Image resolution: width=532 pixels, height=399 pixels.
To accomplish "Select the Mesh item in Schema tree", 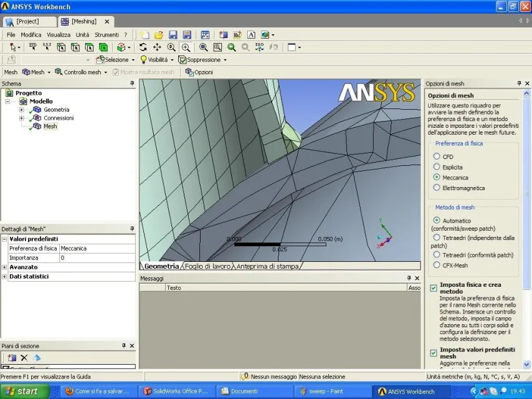I will coord(50,127).
